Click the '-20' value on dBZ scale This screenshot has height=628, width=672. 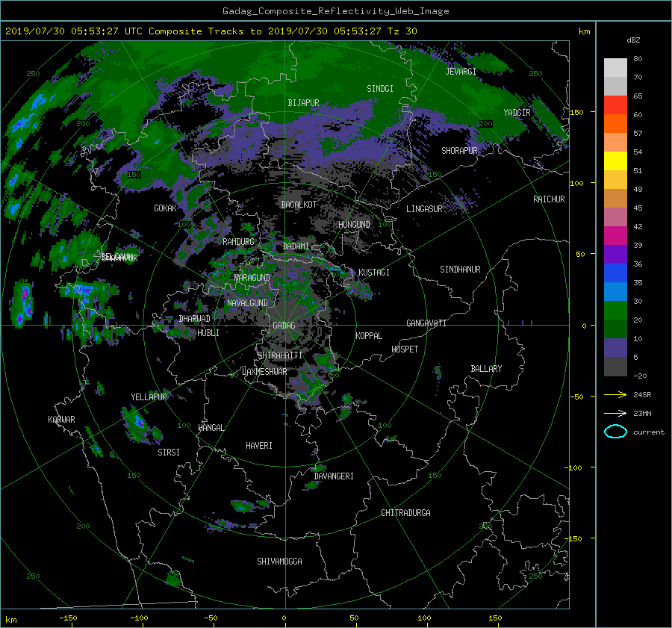[x=640, y=376]
